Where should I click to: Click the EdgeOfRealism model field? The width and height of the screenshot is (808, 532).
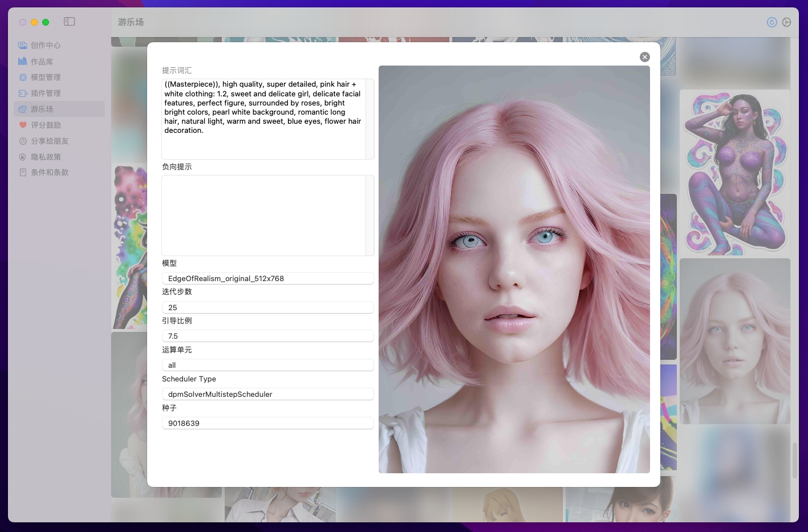(x=267, y=278)
